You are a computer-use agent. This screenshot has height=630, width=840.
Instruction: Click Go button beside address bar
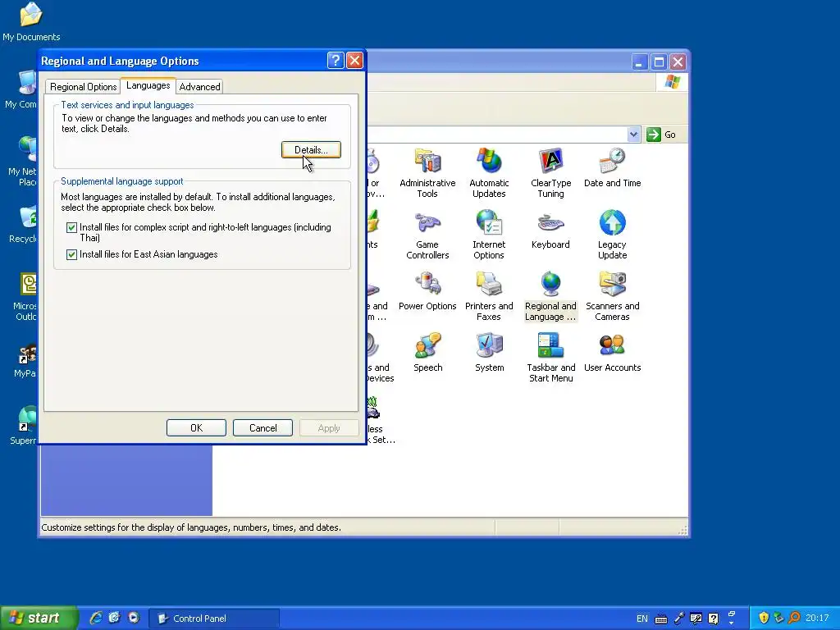coord(661,135)
